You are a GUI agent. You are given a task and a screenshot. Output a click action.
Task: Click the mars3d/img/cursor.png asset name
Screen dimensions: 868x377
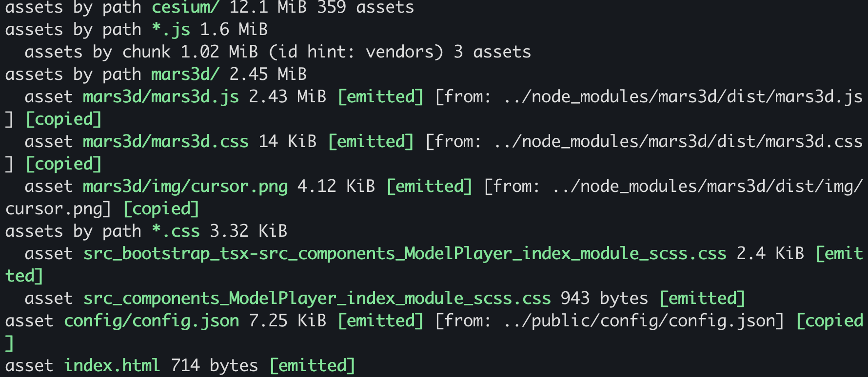pyautogui.click(x=185, y=187)
